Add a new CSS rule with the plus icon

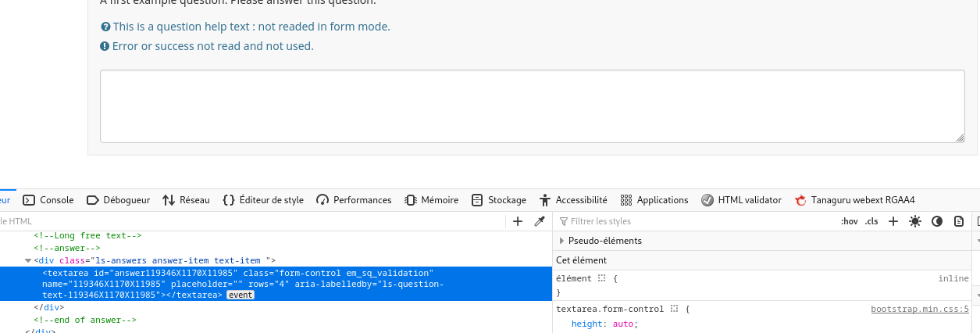(893, 221)
